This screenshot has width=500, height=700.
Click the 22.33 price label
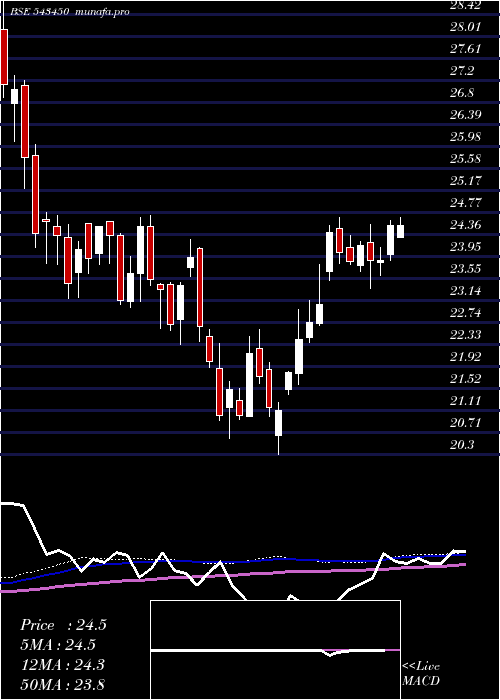click(465, 334)
